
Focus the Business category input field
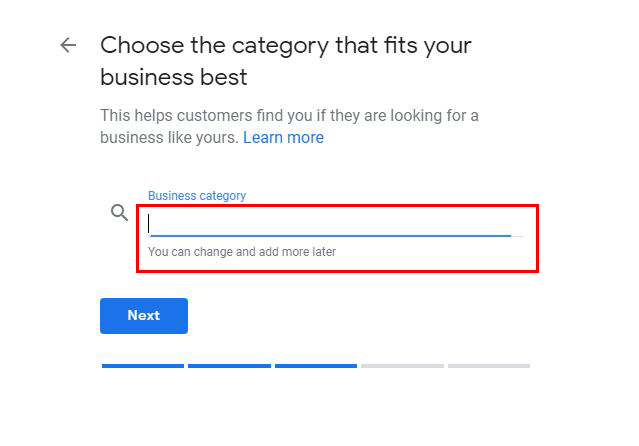330,223
